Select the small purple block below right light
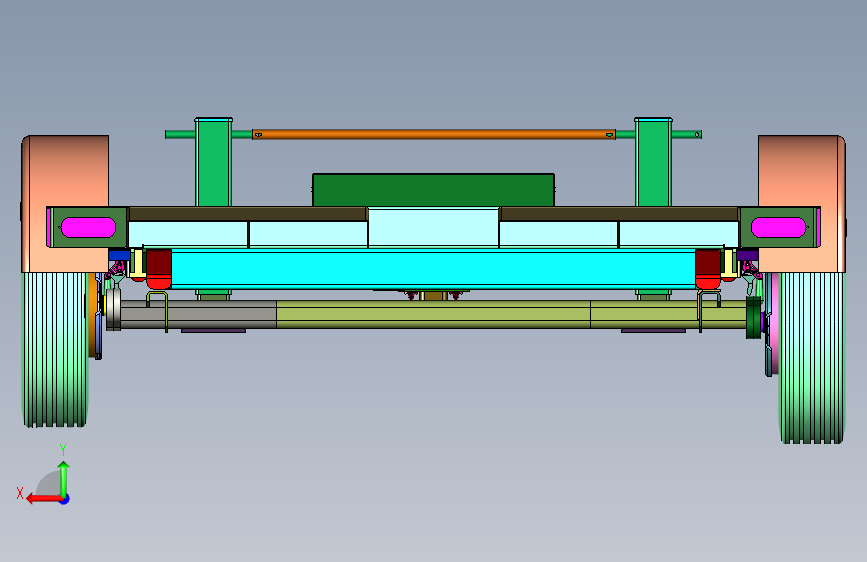The width and height of the screenshot is (867, 562). point(748,255)
